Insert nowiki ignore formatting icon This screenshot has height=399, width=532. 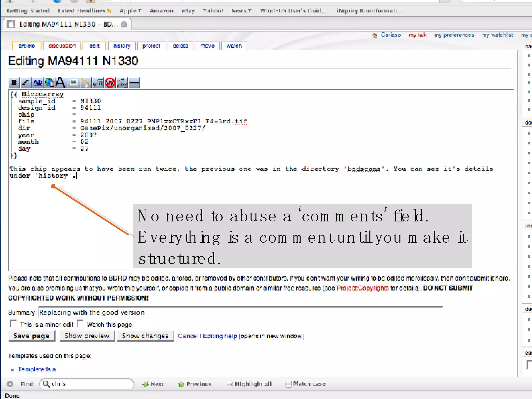(110, 83)
